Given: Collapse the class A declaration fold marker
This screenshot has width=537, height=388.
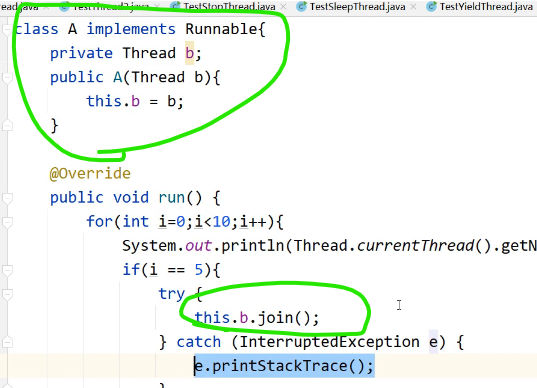Looking at the screenshot, I should pyautogui.click(x=7, y=29).
